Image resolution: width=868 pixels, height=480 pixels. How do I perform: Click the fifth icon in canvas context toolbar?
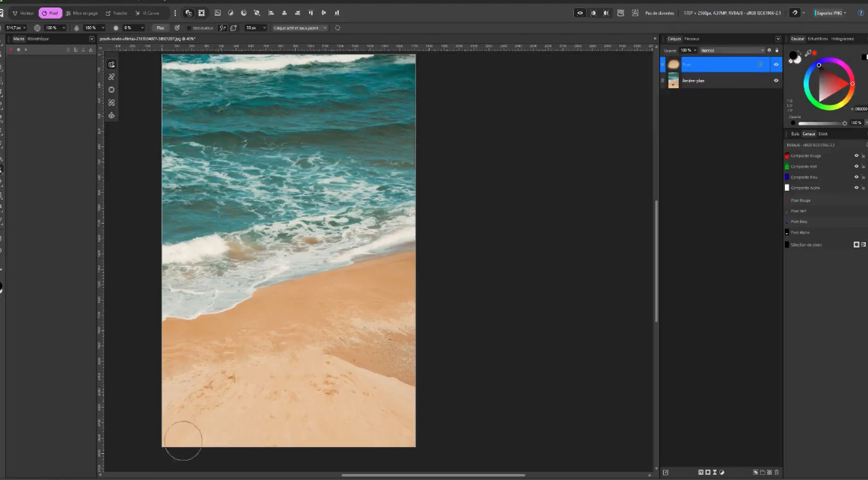point(111,116)
